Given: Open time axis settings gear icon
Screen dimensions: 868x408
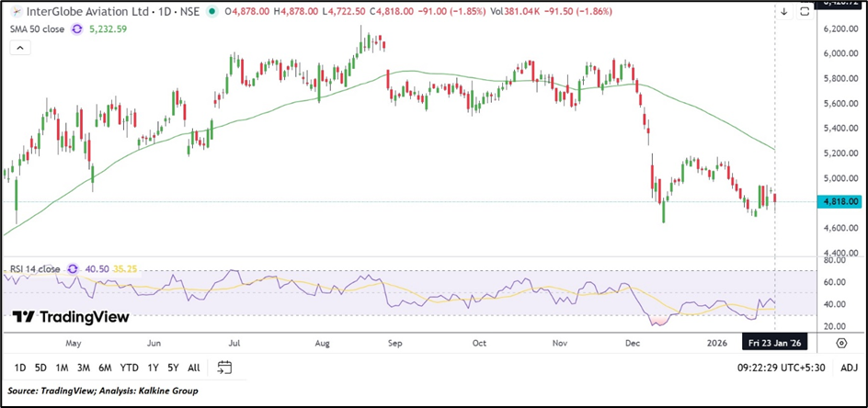Looking at the screenshot, I should coord(841,343).
